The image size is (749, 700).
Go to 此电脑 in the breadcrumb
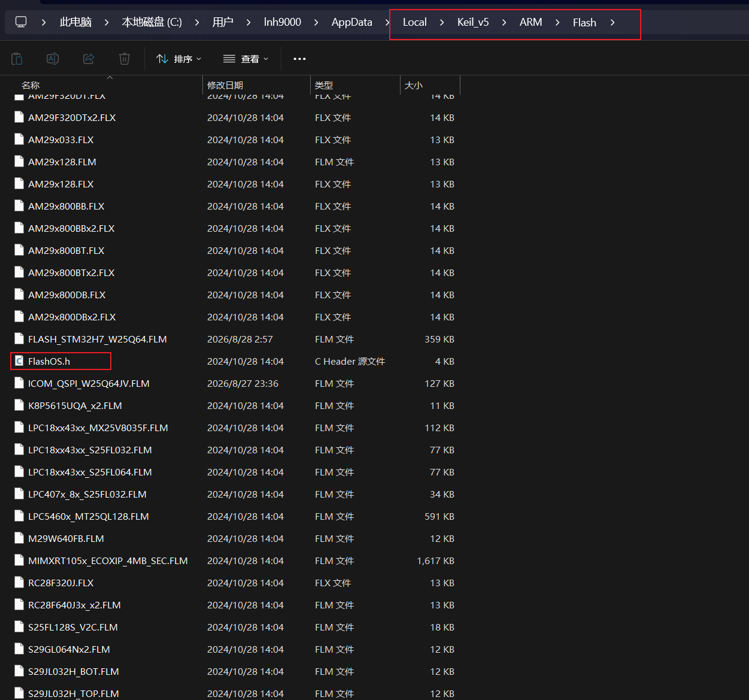(x=75, y=22)
